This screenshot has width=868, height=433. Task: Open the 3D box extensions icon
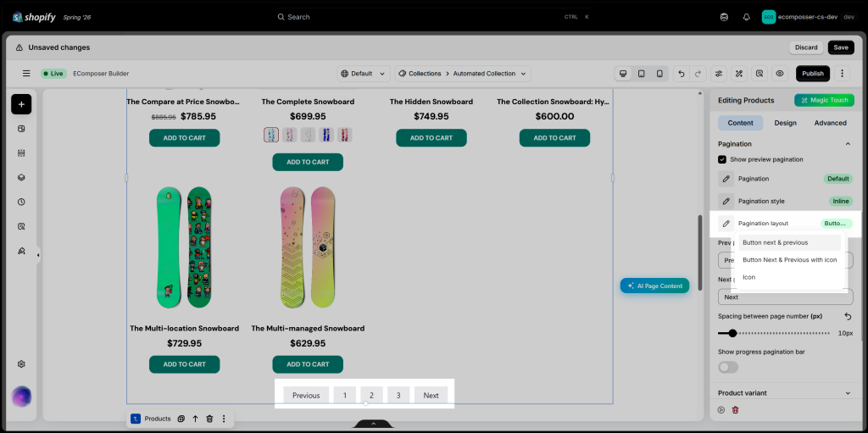(21, 178)
